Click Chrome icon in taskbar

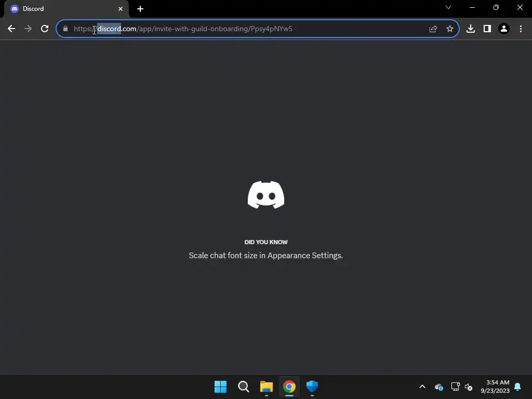pos(289,387)
